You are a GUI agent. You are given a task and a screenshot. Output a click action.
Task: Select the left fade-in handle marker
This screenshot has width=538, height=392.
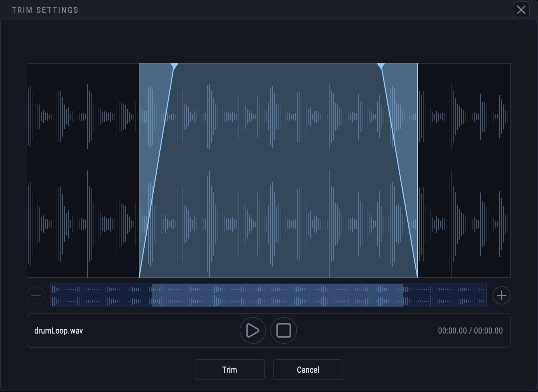(x=174, y=66)
